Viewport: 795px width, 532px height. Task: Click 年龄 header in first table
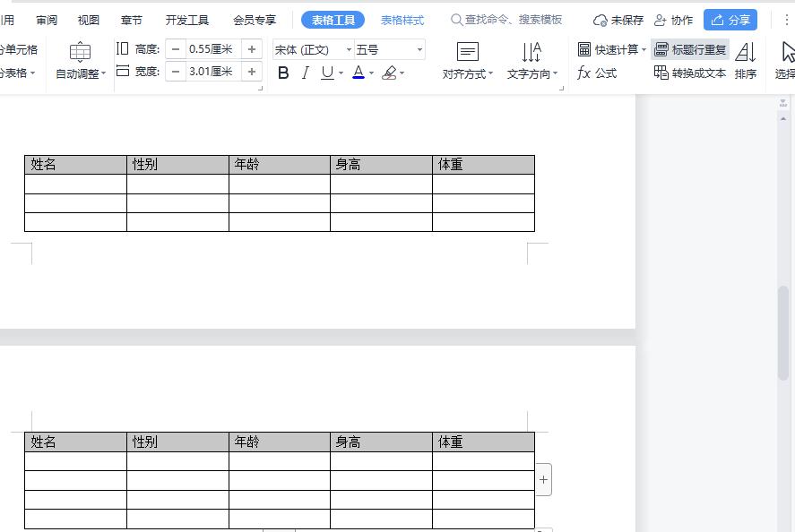pyautogui.click(x=246, y=164)
